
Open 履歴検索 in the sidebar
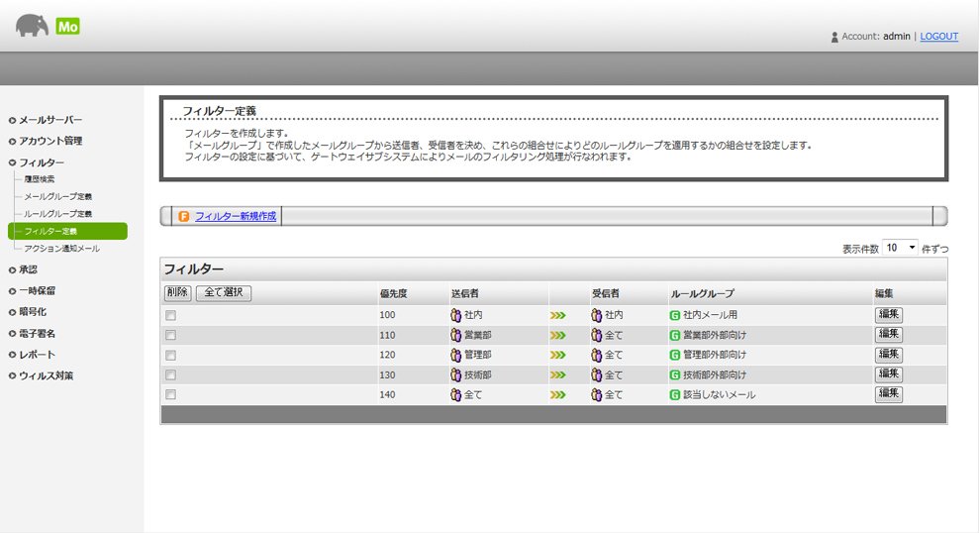[40, 179]
